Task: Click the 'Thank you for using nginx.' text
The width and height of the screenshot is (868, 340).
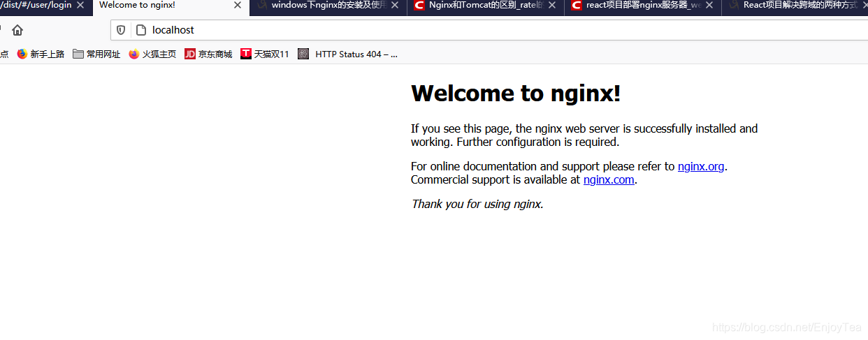Action: 477,204
